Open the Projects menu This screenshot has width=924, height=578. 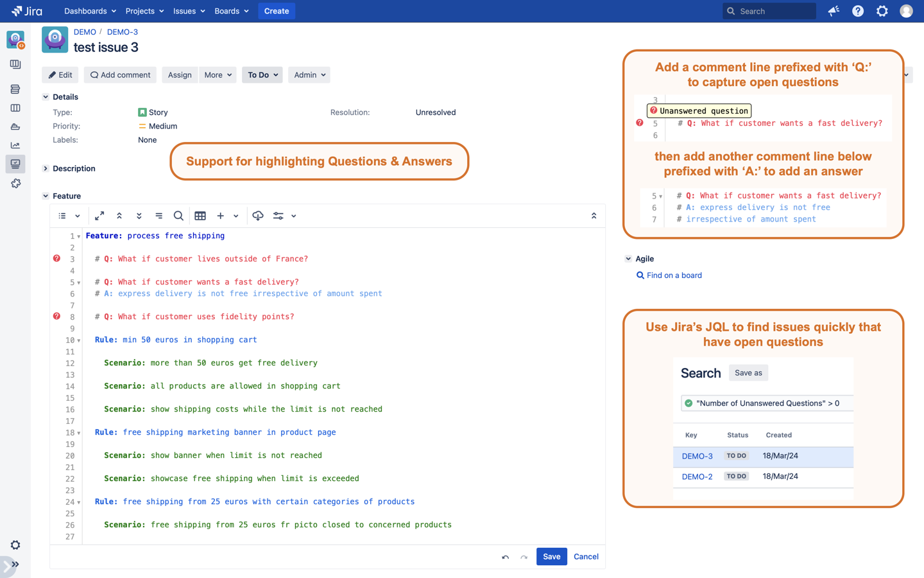pos(144,11)
